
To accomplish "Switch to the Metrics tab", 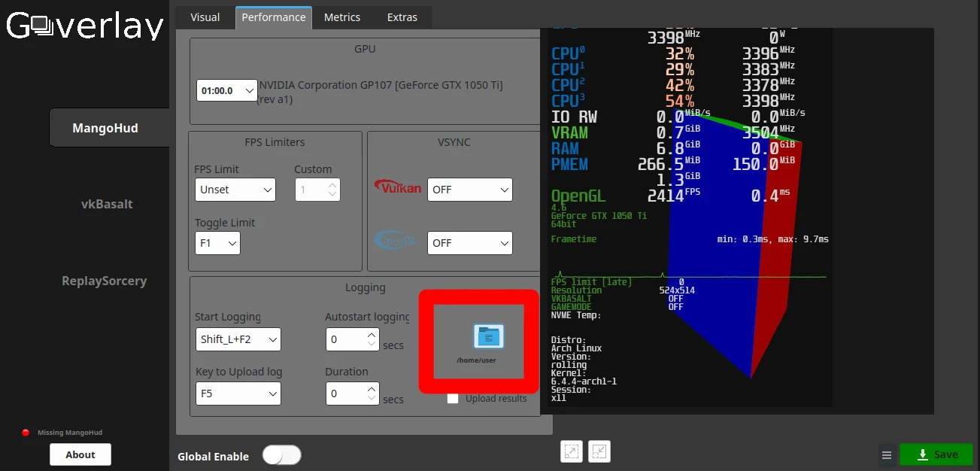I will pos(341,17).
